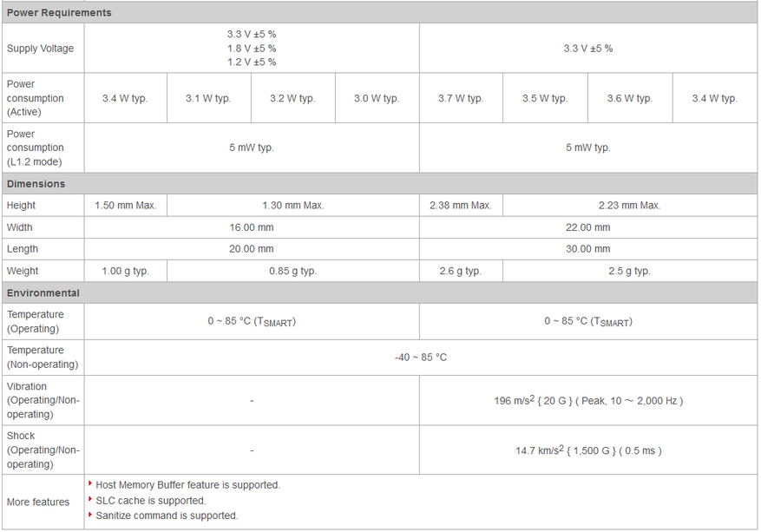The width and height of the screenshot is (761, 532).
Task: Select the Power Requirements section header
Action: point(59,13)
